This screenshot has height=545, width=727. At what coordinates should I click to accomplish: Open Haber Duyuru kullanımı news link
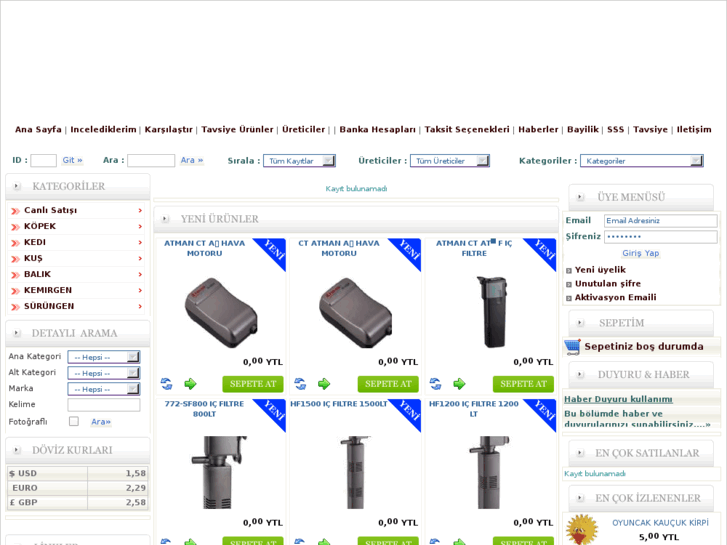coord(618,399)
